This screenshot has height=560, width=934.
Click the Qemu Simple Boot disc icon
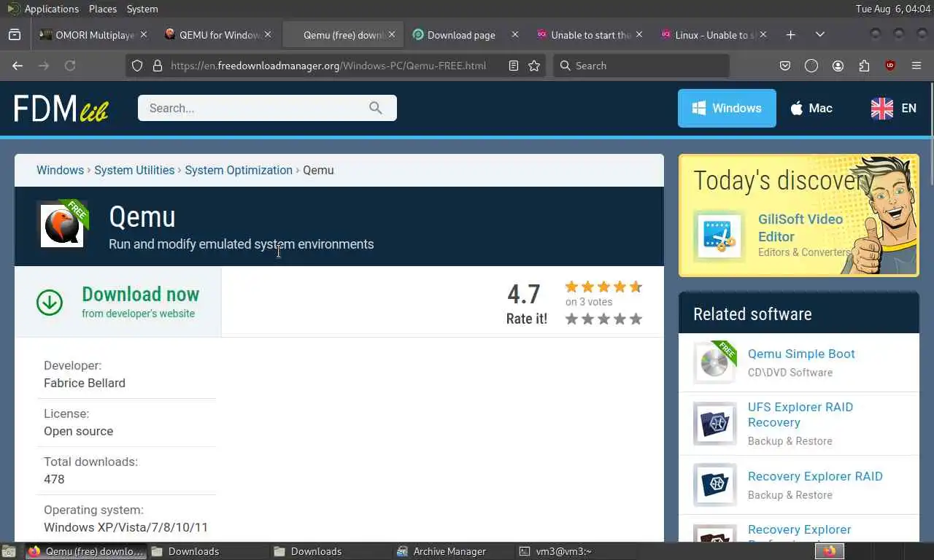714,362
